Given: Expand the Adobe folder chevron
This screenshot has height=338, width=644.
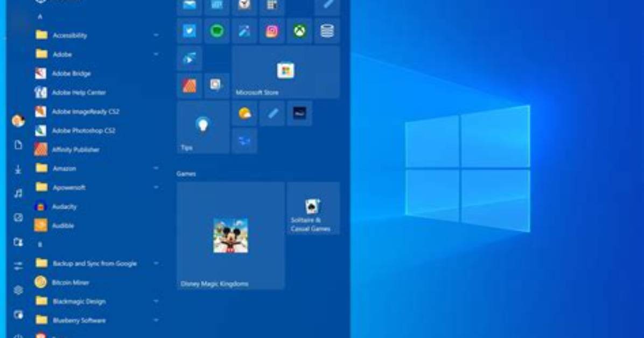Looking at the screenshot, I should [156, 54].
